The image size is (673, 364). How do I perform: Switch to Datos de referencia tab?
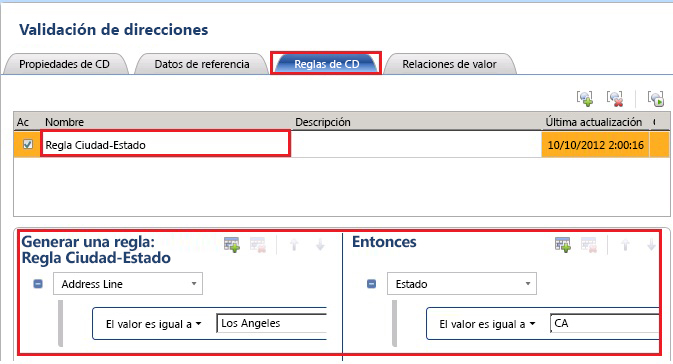202,64
